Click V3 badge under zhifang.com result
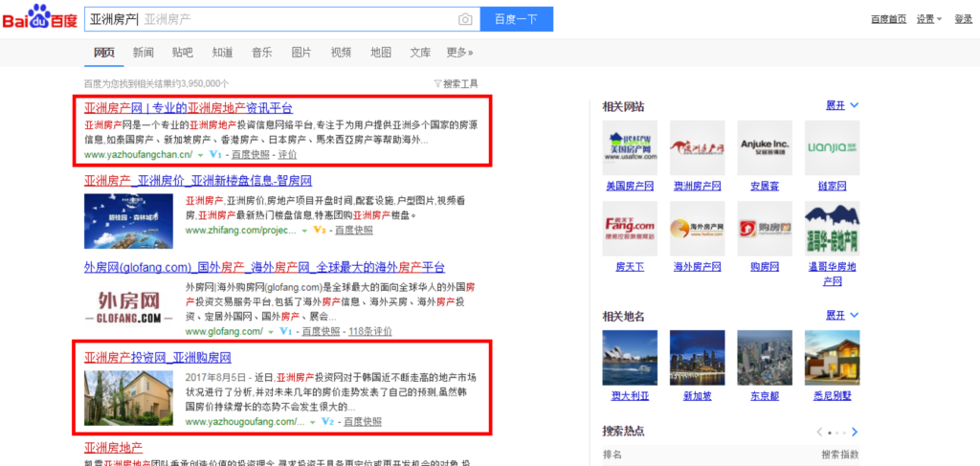The width and height of the screenshot is (980, 466). click(x=320, y=230)
